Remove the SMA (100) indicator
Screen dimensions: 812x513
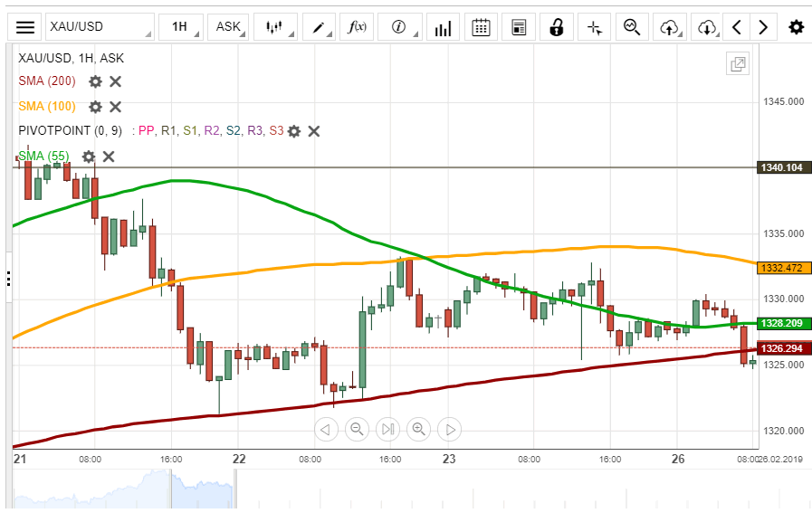pyautogui.click(x=116, y=107)
